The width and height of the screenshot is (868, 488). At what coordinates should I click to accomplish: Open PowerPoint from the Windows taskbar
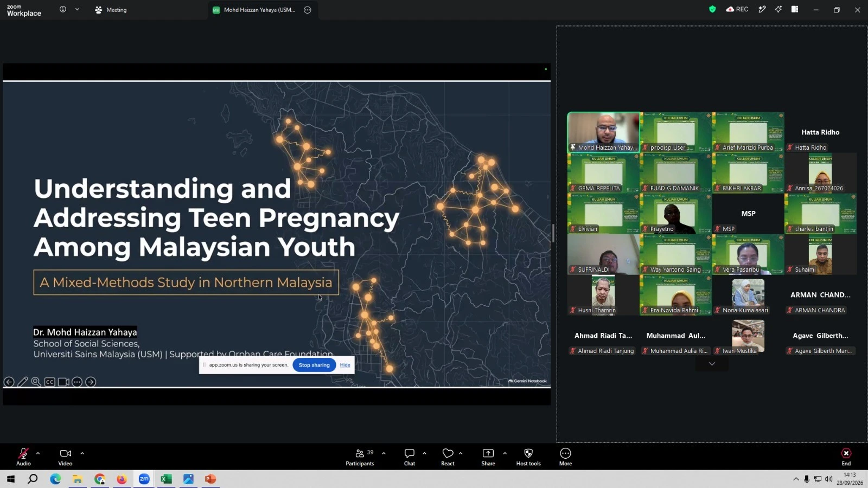coord(210,479)
